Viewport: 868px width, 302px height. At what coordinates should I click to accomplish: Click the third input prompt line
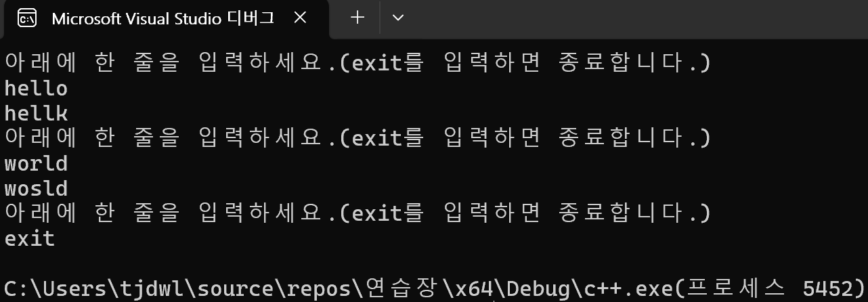pyautogui.click(x=357, y=213)
